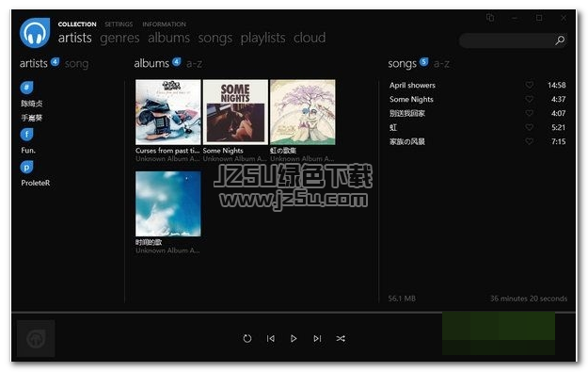This screenshot has width=588, height=372.
Task: Open the a-z sort for albums
Action: point(194,64)
